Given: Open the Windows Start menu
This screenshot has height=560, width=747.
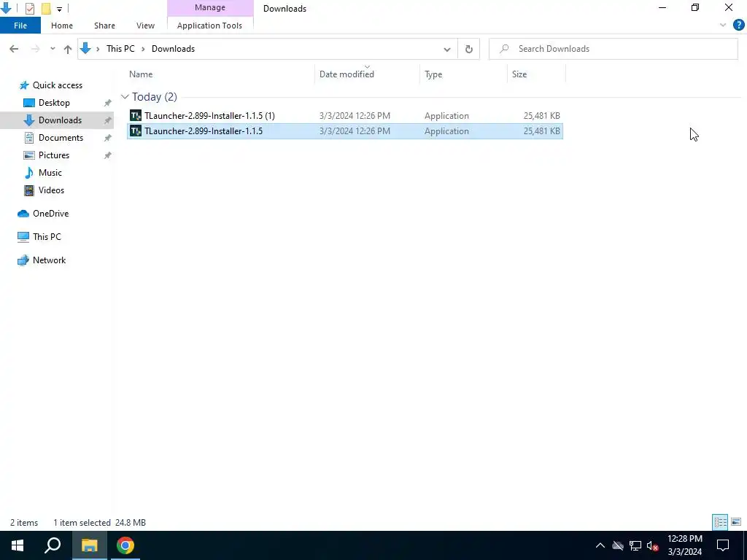Looking at the screenshot, I should point(18,545).
